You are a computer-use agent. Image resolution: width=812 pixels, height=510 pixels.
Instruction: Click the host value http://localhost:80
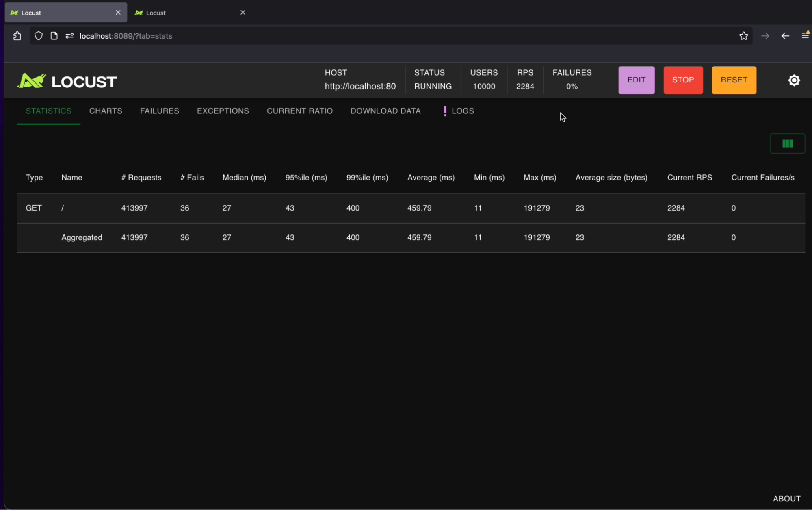(x=360, y=86)
